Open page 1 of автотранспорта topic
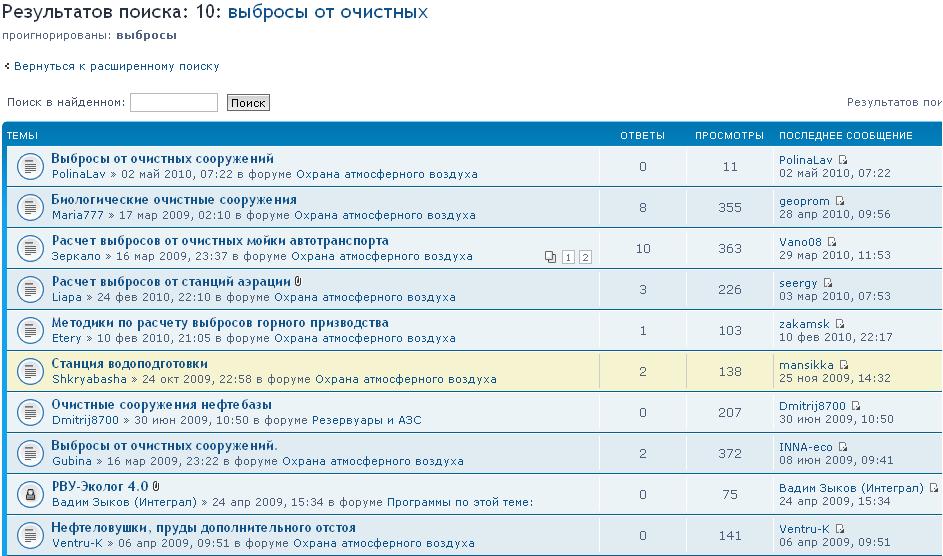This screenshot has height=556, width=943. point(568,257)
